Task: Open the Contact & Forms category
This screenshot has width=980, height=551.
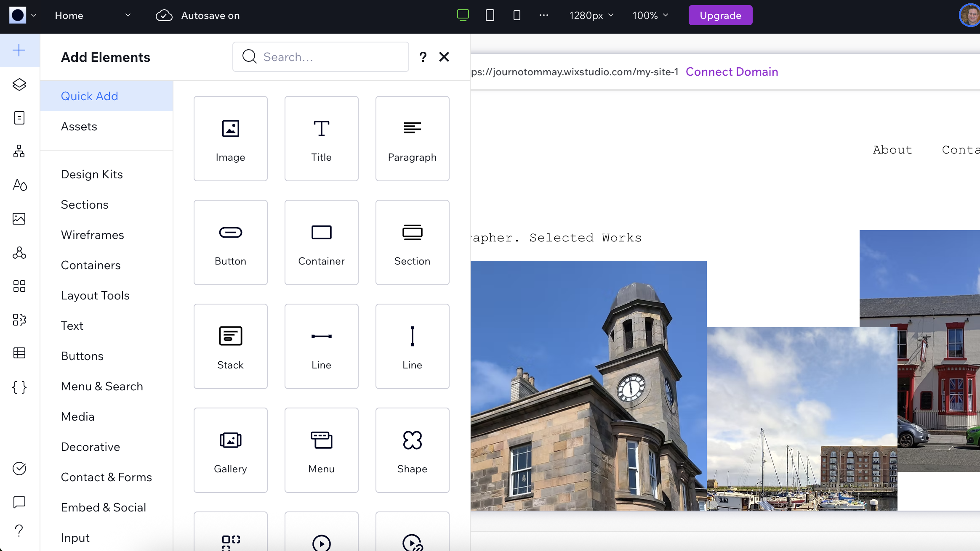Action: pyautogui.click(x=107, y=477)
